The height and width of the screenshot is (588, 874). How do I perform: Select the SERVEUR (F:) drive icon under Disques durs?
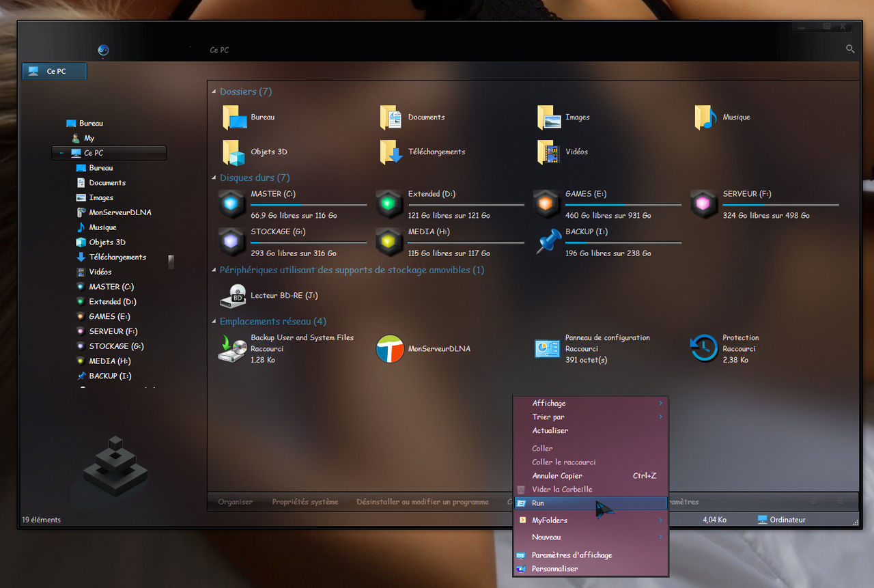pos(703,204)
